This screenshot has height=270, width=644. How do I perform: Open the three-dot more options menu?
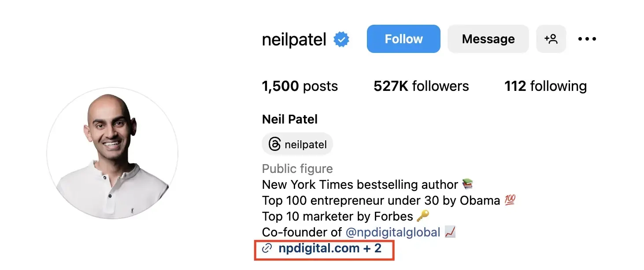click(x=587, y=39)
